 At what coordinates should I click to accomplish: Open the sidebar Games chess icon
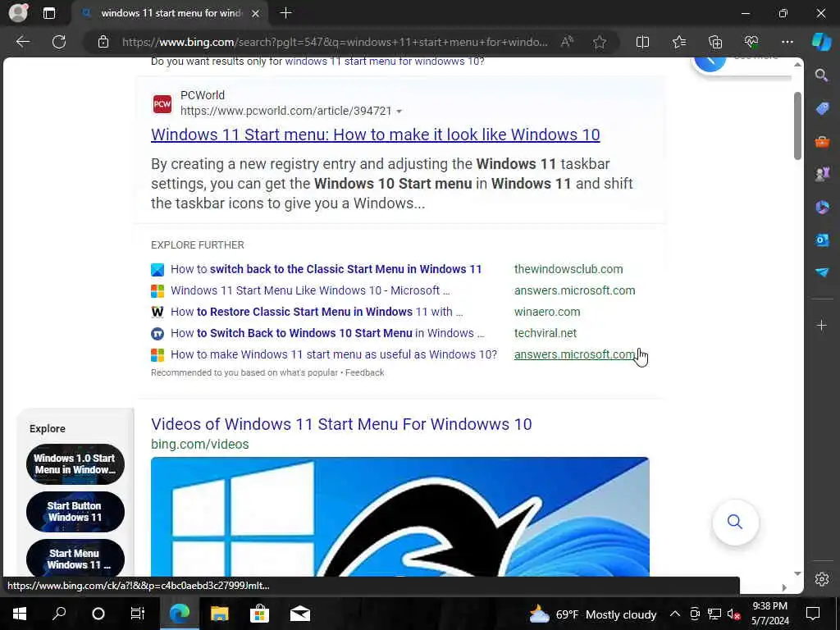(822, 174)
